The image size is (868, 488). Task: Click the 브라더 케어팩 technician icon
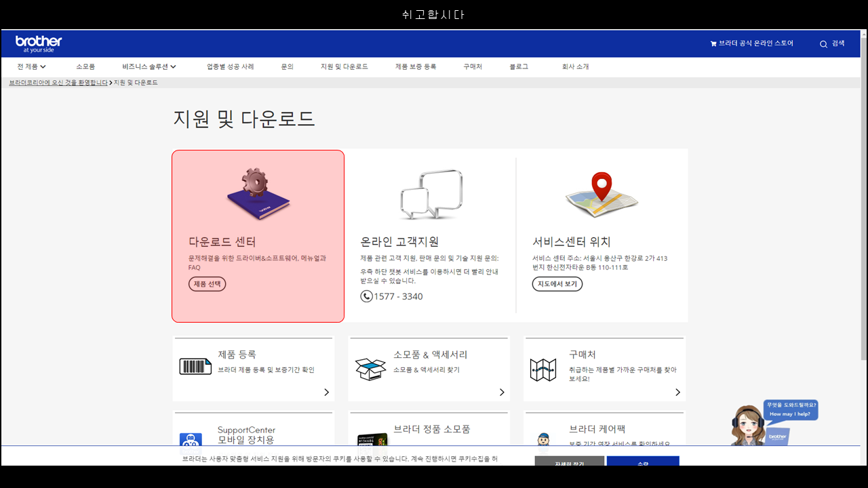[x=542, y=439]
